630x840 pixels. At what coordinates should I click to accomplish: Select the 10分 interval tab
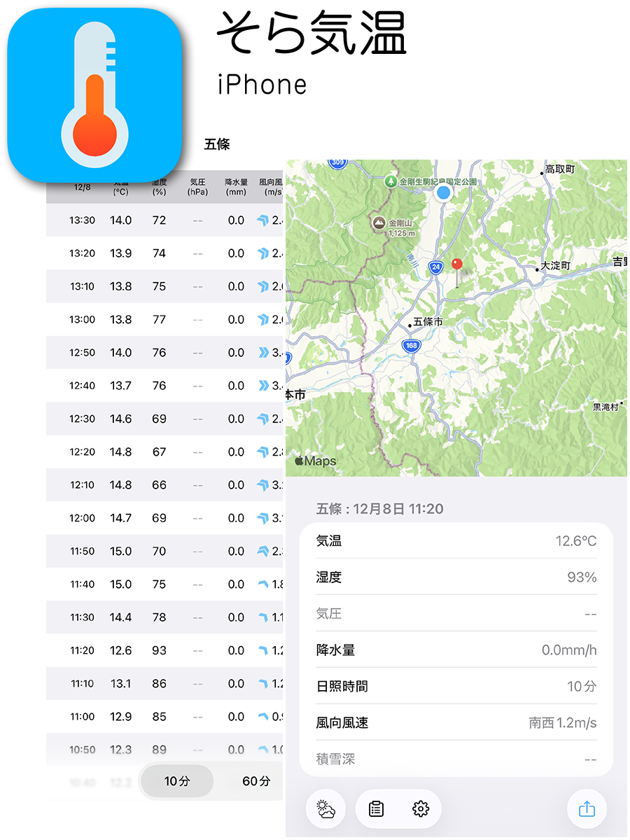point(176,781)
